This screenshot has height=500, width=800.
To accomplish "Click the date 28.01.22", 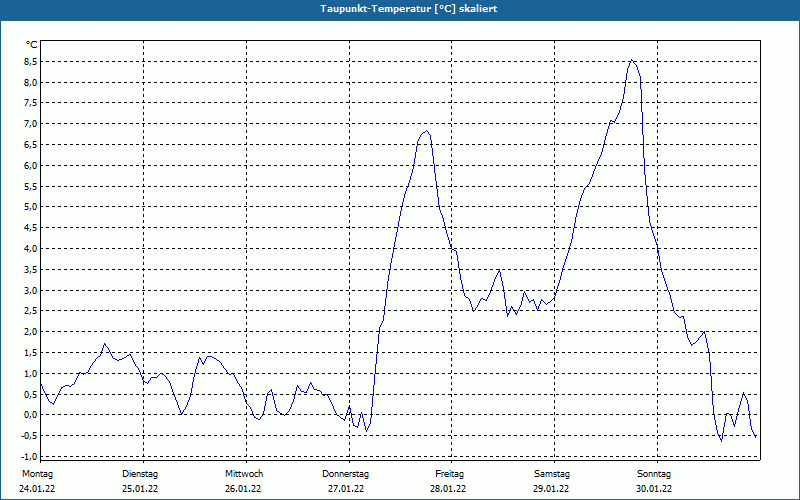I will (448, 489).
